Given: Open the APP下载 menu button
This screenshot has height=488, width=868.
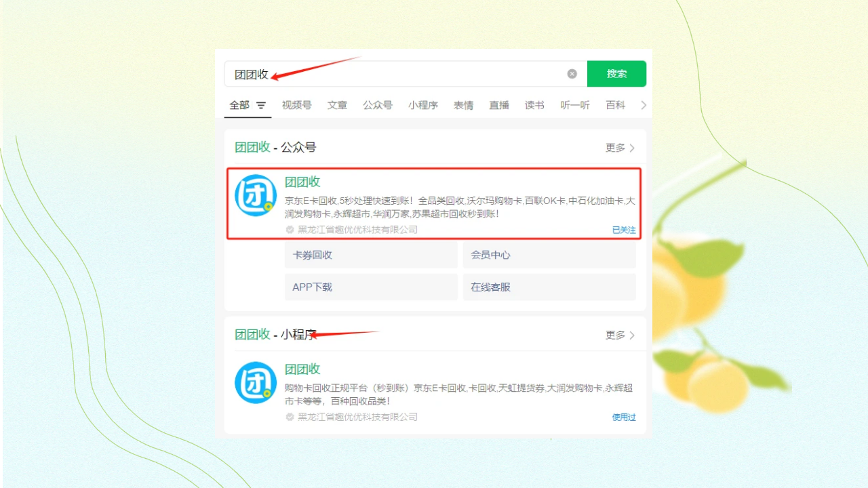Looking at the screenshot, I should 371,287.
